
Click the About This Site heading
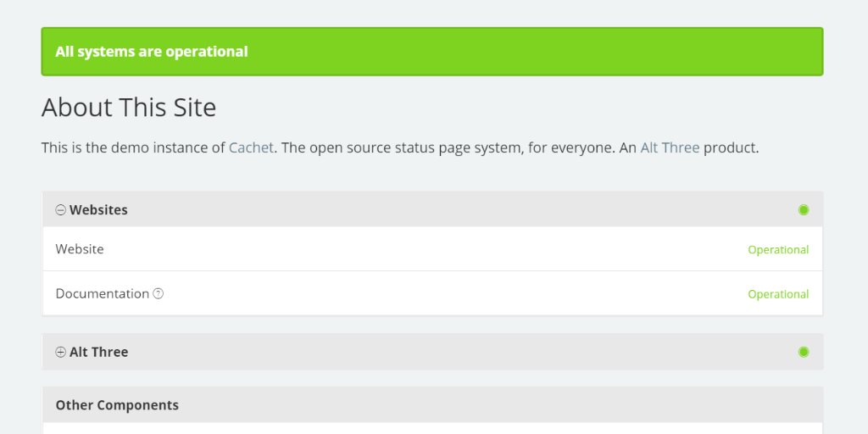coord(129,108)
